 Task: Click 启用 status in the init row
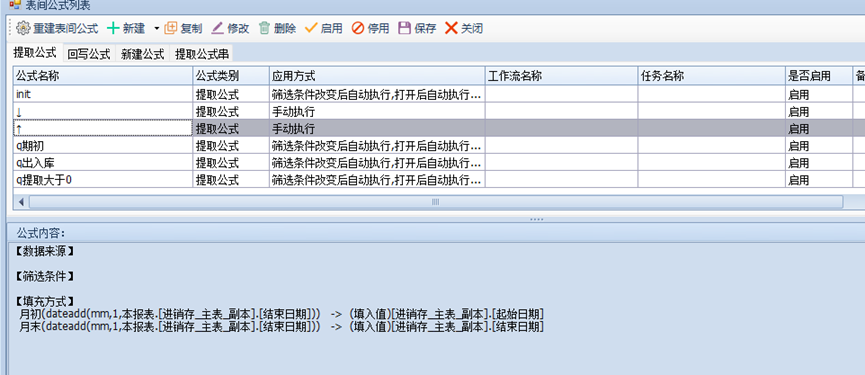click(x=819, y=94)
